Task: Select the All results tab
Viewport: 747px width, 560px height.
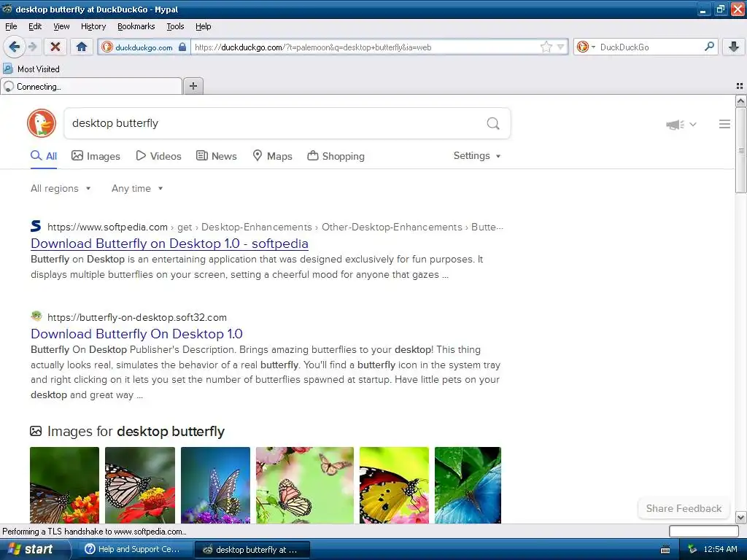Action: coord(44,156)
